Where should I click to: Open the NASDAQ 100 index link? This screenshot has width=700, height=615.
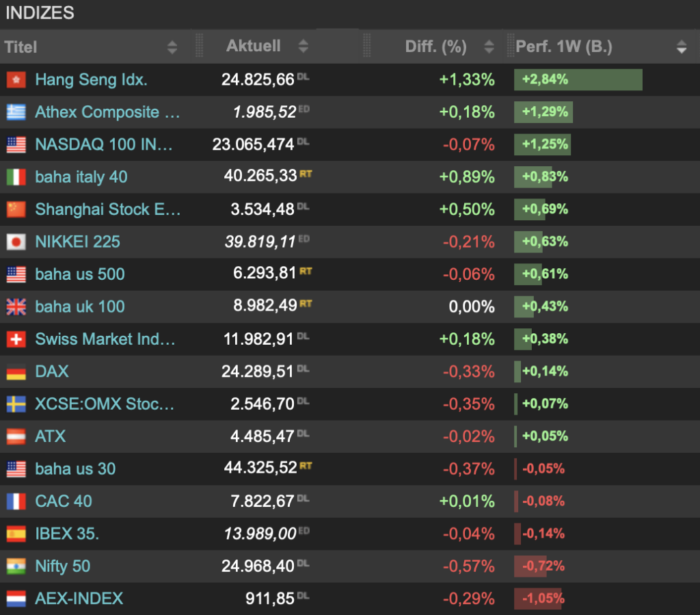[104, 145]
